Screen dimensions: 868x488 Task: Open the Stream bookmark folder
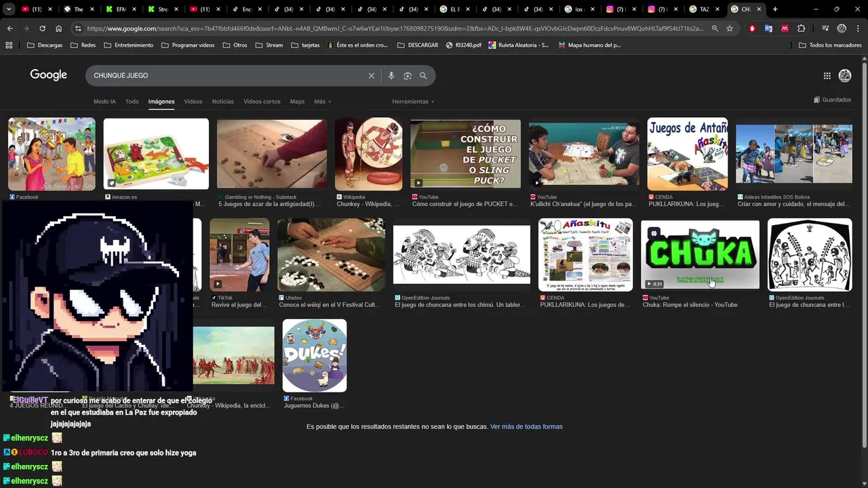269,45
